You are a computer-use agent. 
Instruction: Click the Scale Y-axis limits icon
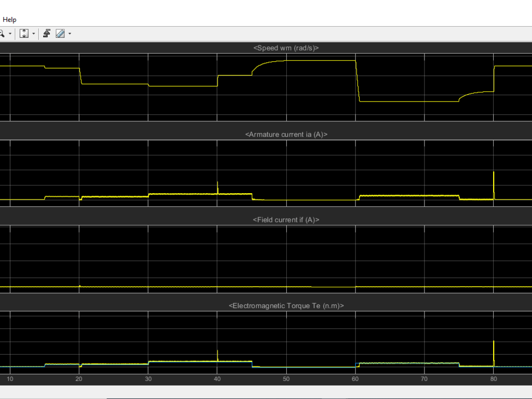click(24, 33)
